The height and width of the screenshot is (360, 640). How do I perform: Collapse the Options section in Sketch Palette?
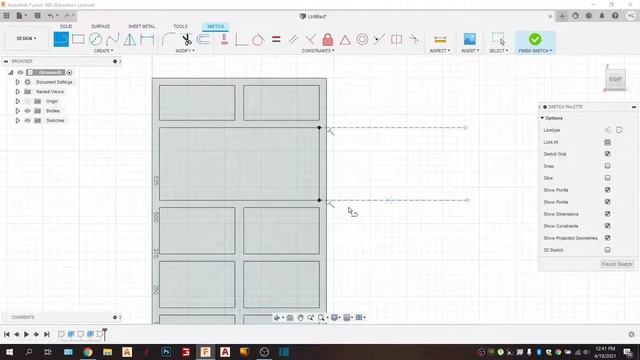542,118
